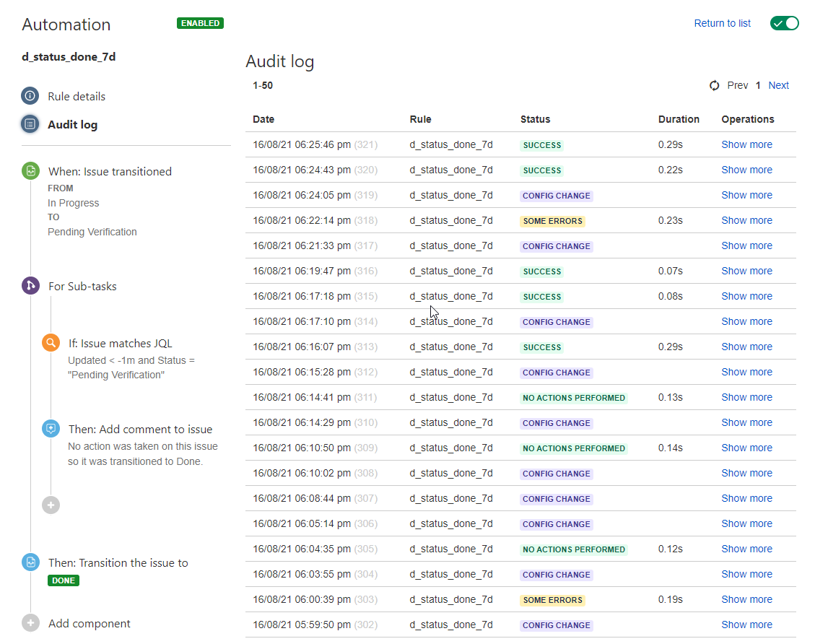Click the DONE status badge
This screenshot has height=644, width=815.
pyautogui.click(x=63, y=580)
